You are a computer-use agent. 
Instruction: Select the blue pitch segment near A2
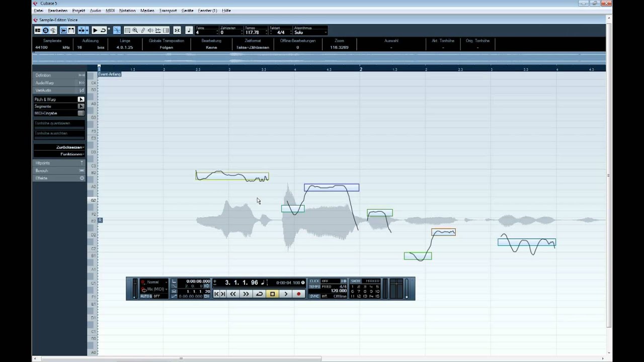click(x=332, y=188)
